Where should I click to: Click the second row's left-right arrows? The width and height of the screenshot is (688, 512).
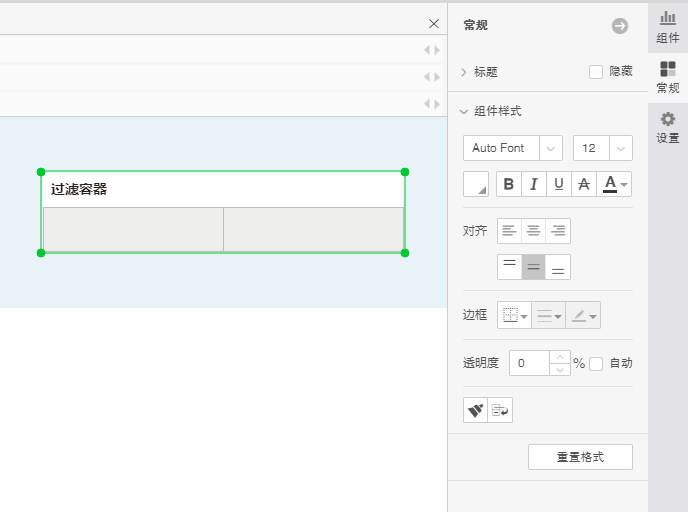click(432, 77)
